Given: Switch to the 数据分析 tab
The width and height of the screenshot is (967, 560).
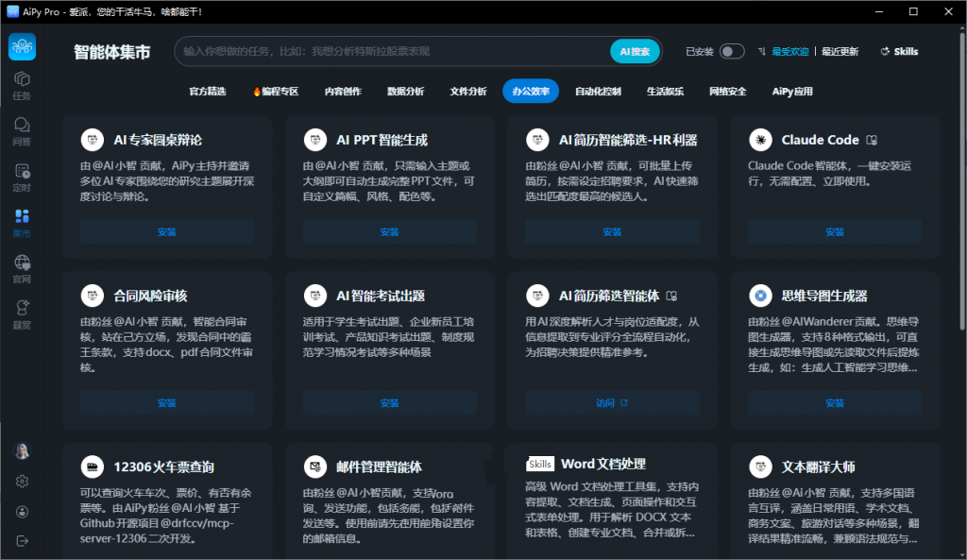Looking at the screenshot, I should pyautogui.click(x=405, y=92).
